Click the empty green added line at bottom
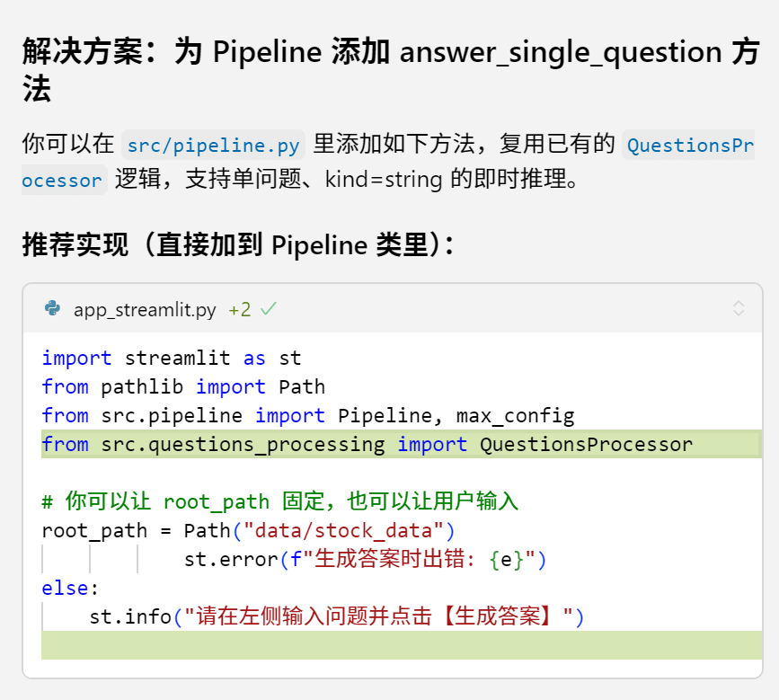779x700 pixels. pos(402,645)
